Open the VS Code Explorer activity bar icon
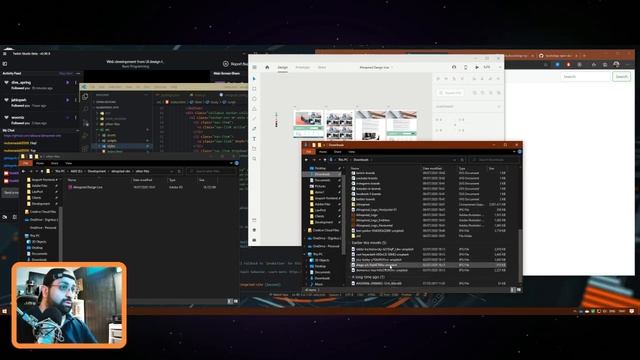 tap(85, 97)
